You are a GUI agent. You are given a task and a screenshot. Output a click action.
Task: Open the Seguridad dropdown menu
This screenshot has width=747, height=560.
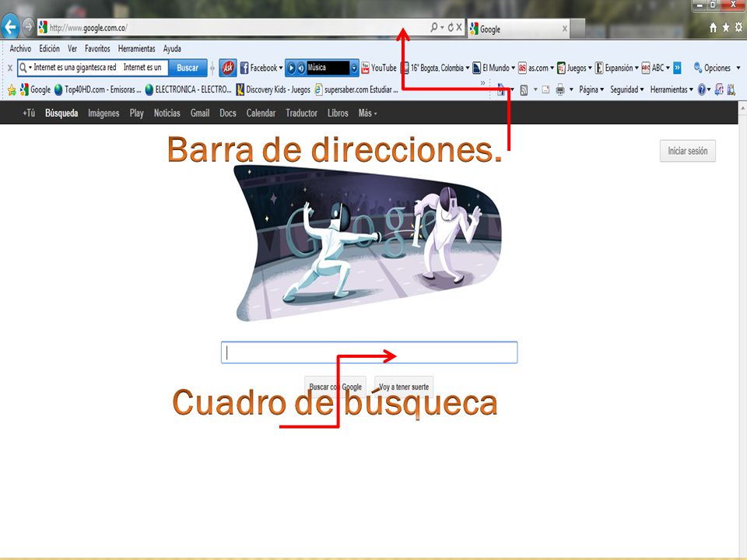point(627,89)
